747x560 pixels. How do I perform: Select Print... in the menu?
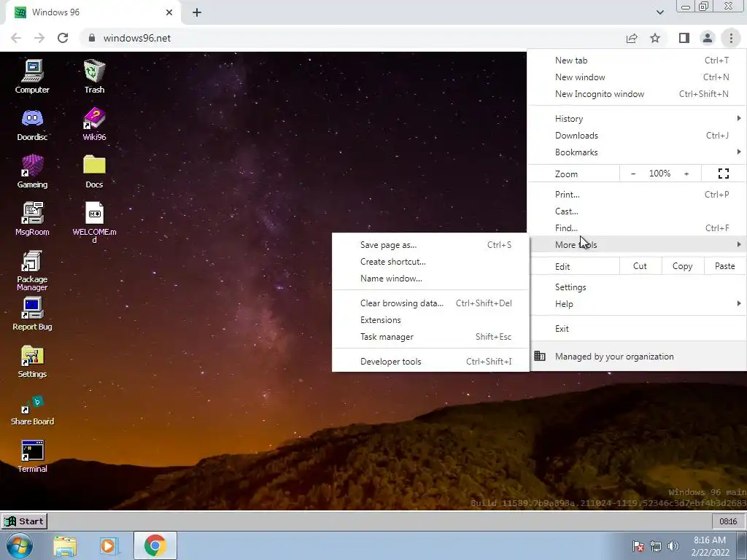pos(636,194)
